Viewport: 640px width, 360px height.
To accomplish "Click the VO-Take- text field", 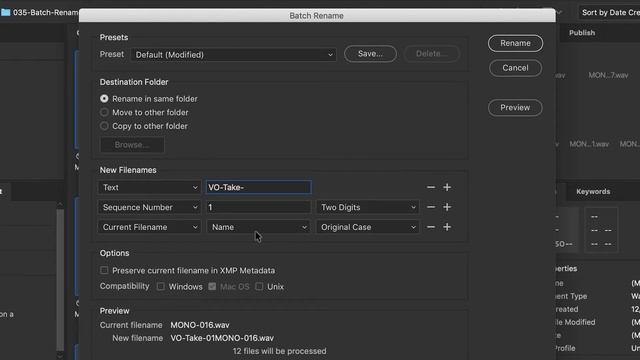I will [258, 187].
